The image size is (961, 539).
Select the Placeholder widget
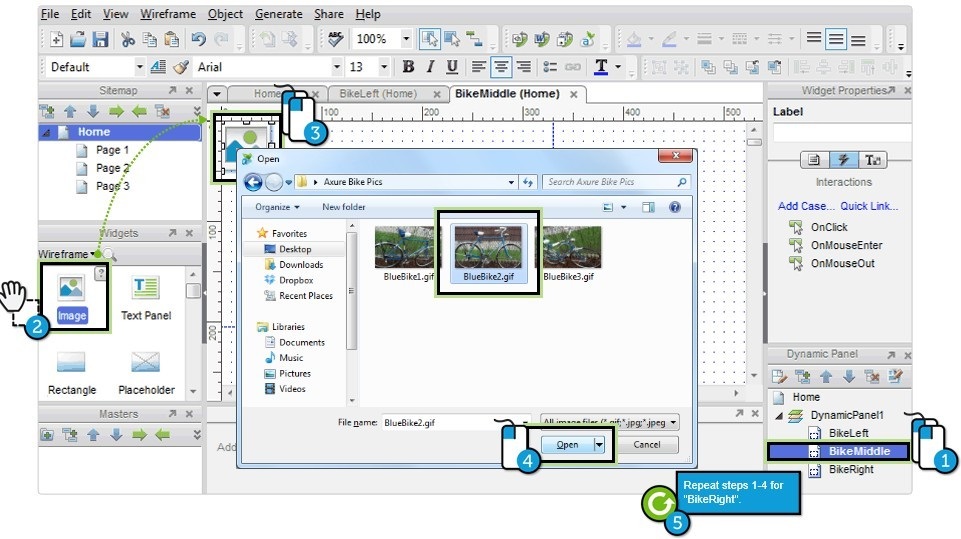[x=146, y=370]
